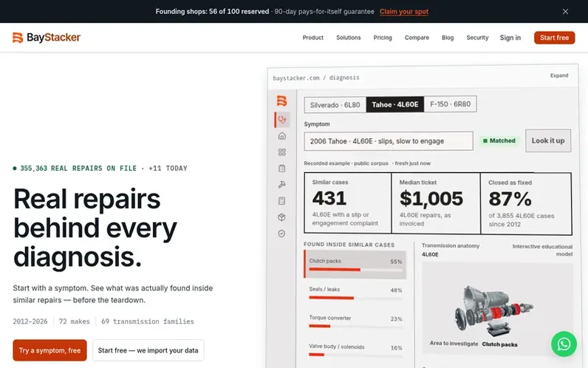588x368 pixels.
Task: Switch to the Silverado · 6L80 tab
Action: tap(335, 105)
